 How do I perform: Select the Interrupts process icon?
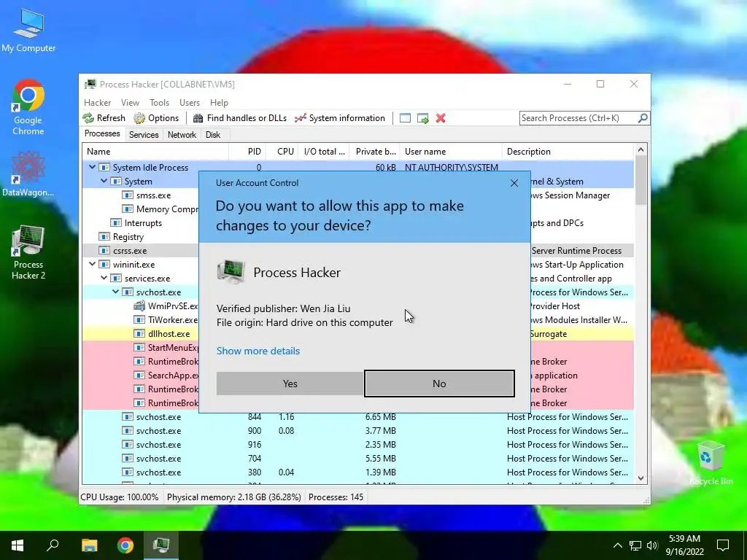pyautogui.click(x=116, y=223)
